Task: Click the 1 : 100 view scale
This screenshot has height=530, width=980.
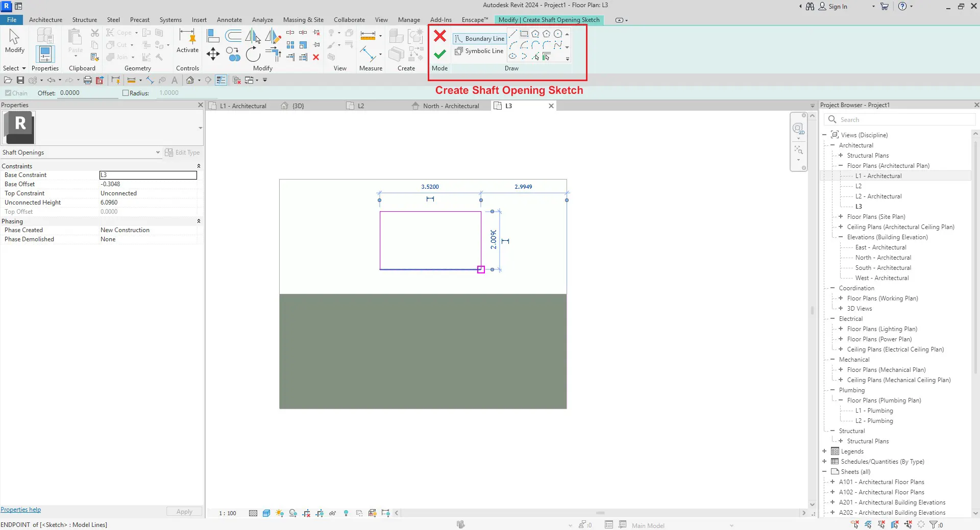Action: (x=228, y=513)
